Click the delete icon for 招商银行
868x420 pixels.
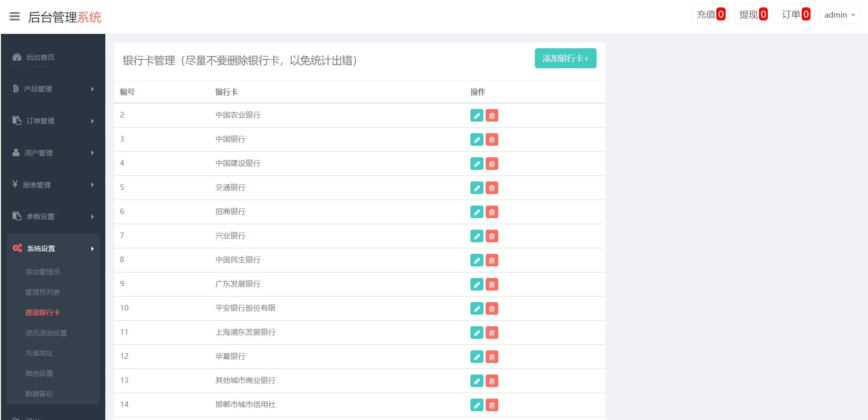click(492, 212)
